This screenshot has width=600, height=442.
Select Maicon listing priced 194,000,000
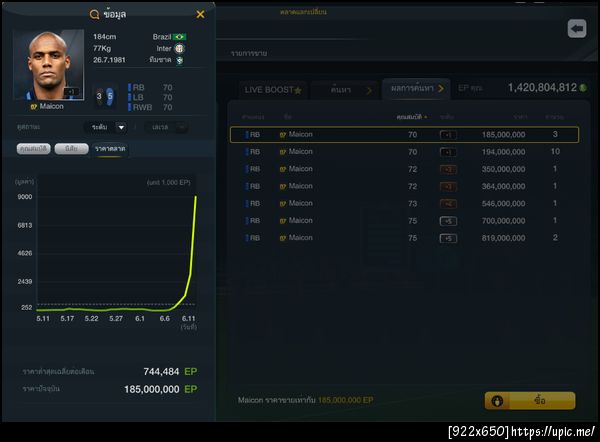404,152
